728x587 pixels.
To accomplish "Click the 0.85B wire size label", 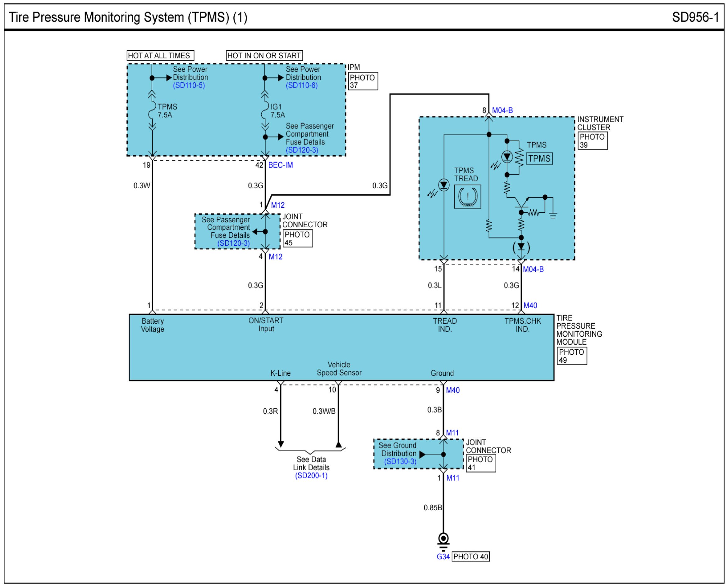I will coord(433,508).
